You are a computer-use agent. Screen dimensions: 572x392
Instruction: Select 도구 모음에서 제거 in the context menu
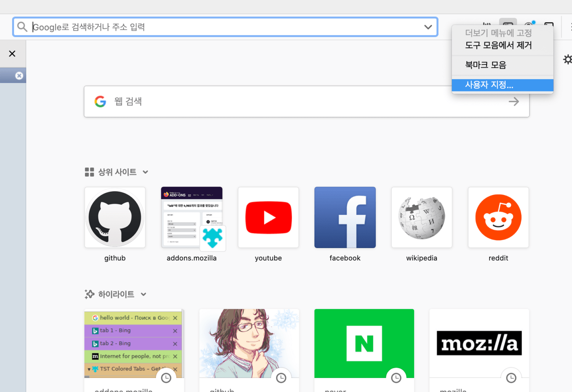click(x=502, y=45)
